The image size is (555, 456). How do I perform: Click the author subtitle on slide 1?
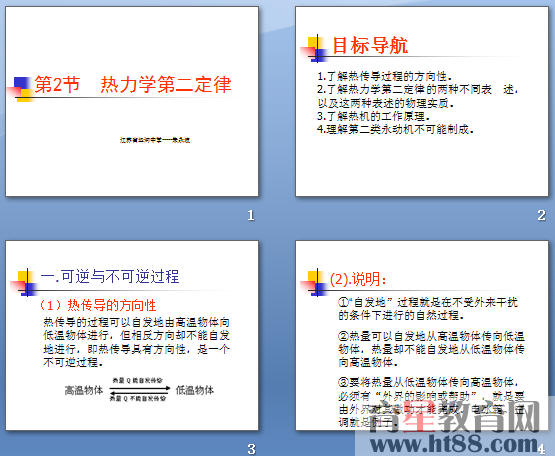(155, 140)
